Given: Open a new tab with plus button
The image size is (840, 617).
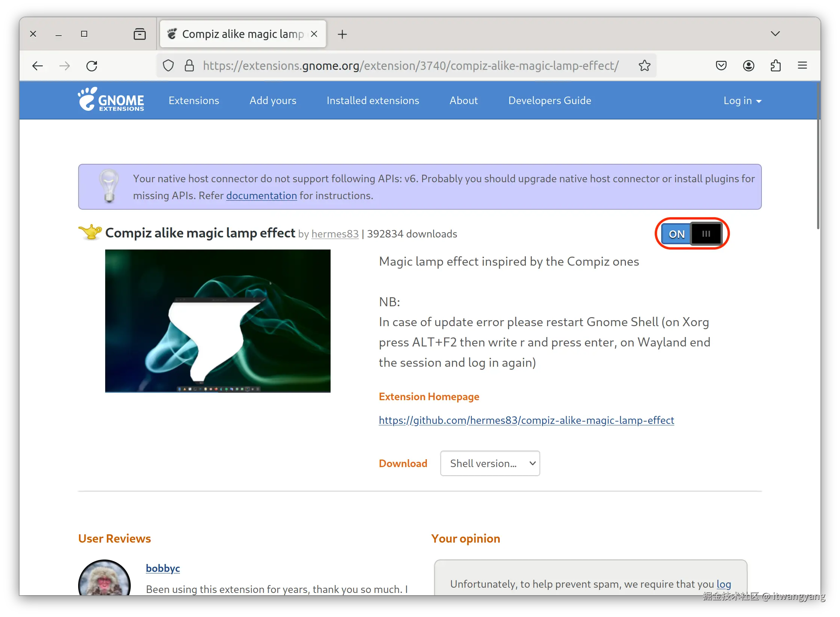Looking at the screenshot, I should 342,34.
